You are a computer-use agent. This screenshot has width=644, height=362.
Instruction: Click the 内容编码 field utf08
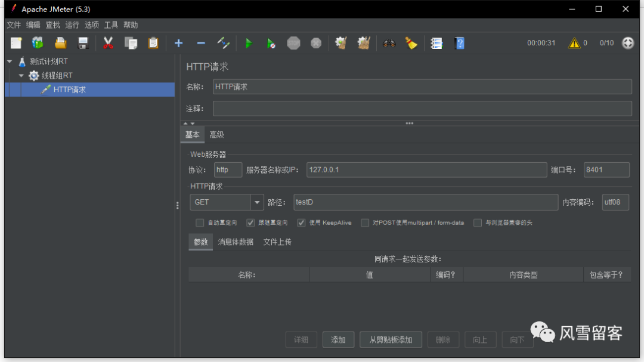pos(615,202)
